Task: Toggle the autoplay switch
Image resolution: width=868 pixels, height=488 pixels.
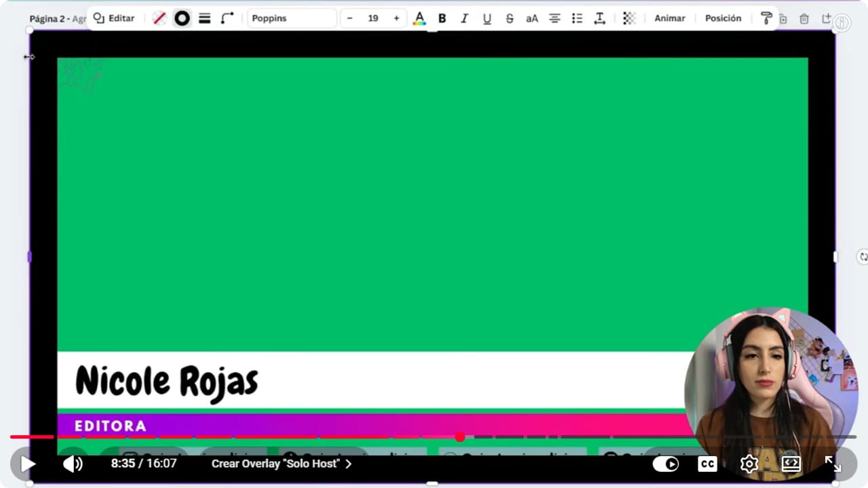Action: tap(666, 464)
